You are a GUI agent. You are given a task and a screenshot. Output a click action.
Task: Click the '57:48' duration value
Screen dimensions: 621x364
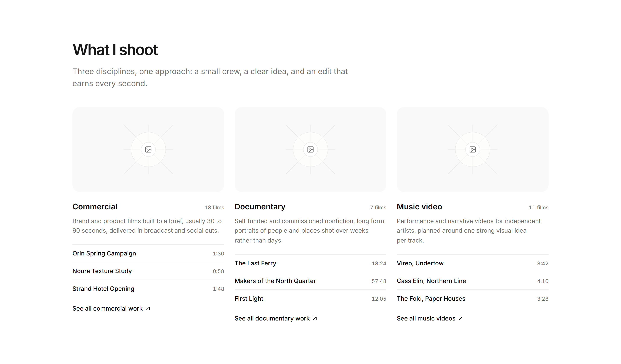pos(379,281)
